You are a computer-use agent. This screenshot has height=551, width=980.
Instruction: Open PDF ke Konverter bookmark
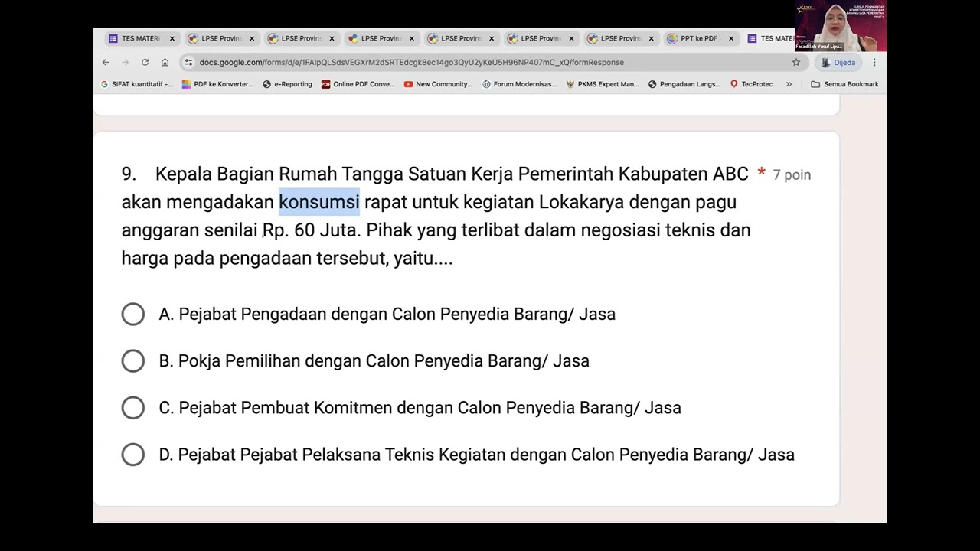tap(217, 84)
